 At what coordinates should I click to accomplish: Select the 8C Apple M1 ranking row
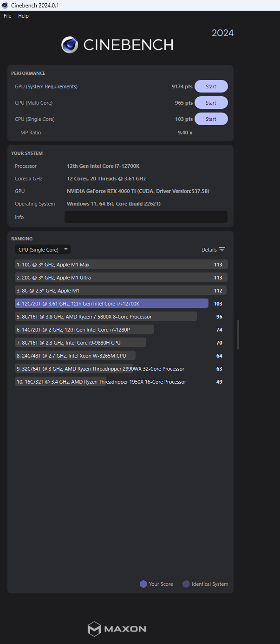tap(121, 291)
